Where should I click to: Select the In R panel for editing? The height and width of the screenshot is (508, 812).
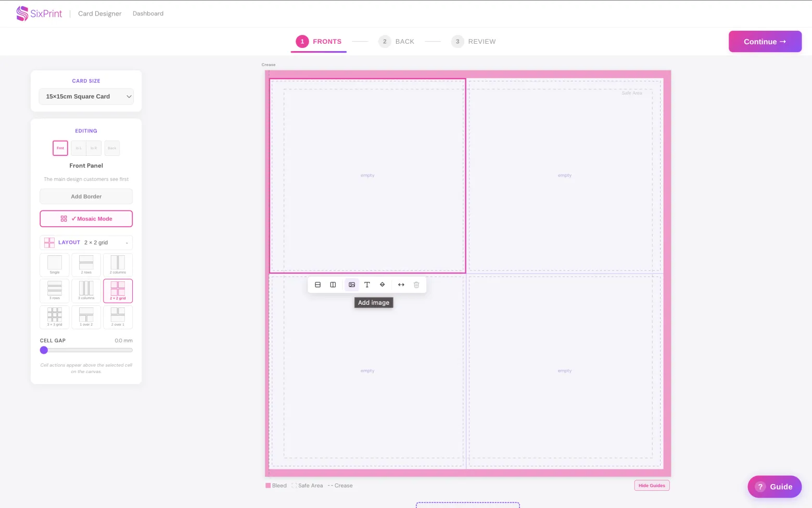click(x=94, y=148)
